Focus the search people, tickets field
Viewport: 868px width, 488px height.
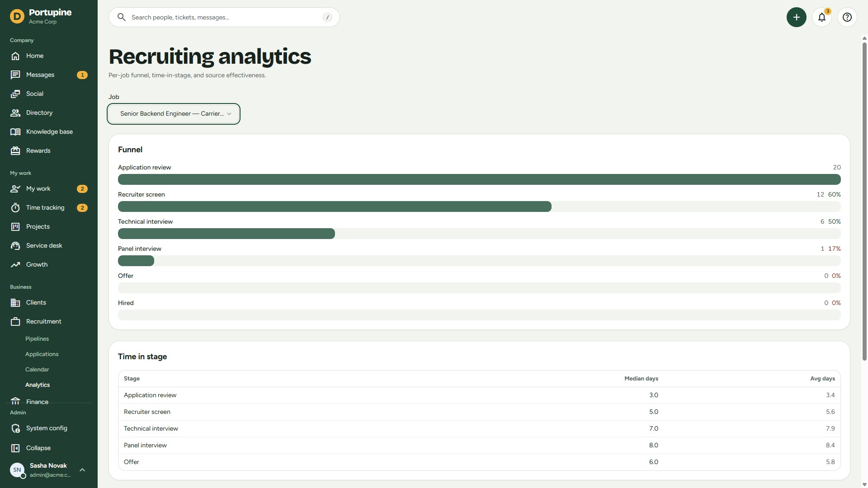tap(224, 17)
